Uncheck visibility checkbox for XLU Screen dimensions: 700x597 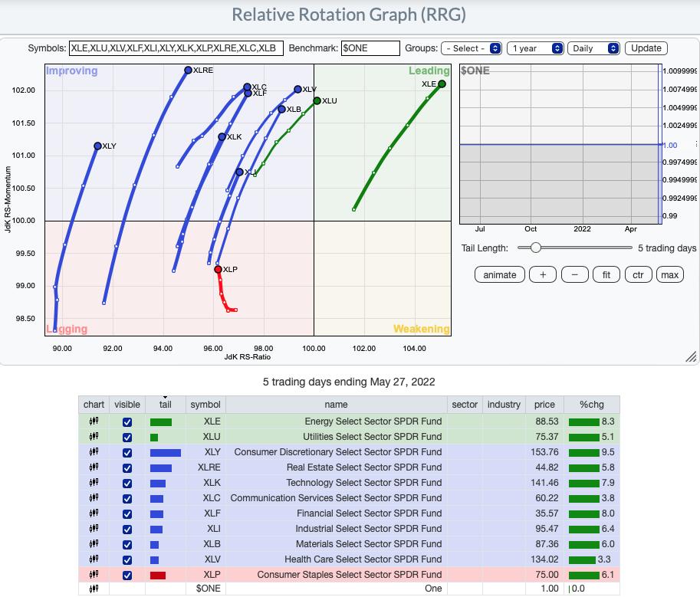[x=127, y=437]
